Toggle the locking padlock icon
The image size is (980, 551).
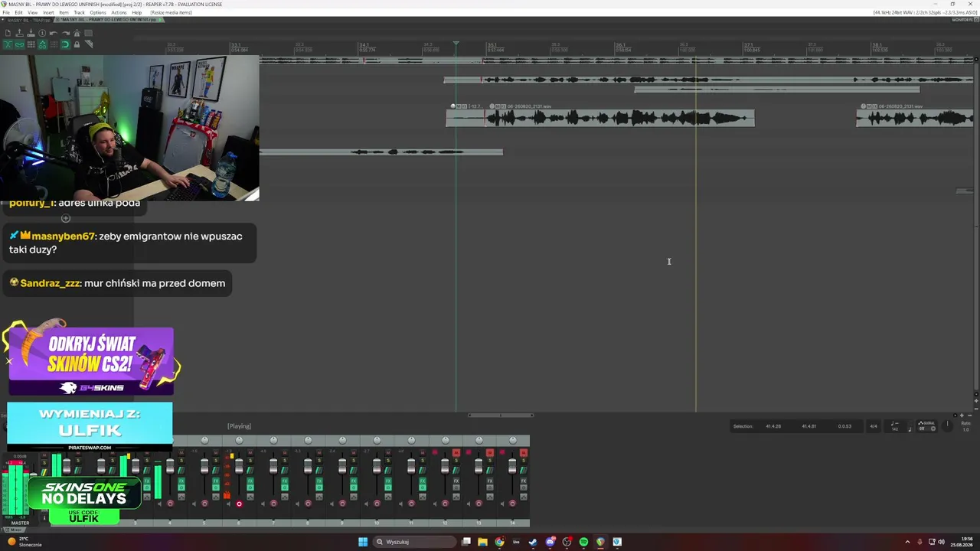click(x=77, y=44)
